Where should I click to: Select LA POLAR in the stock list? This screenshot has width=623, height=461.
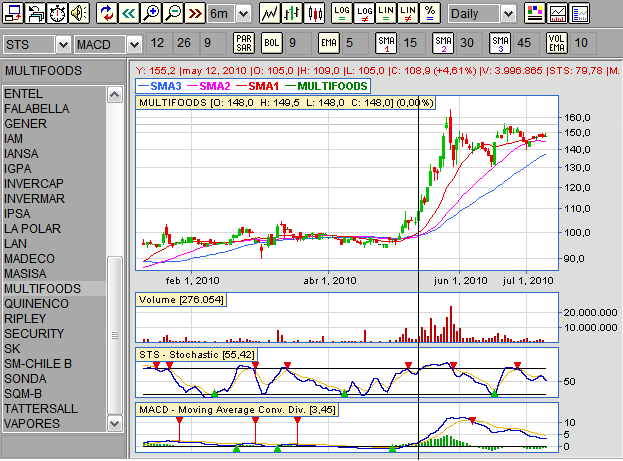coord(54,229)
